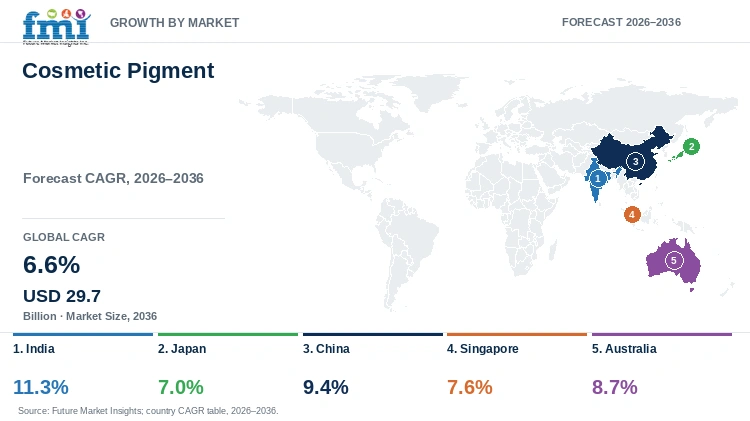Click the '5. Australia' country label
Viewport: 750px width, 421px height.
(624, 349)
